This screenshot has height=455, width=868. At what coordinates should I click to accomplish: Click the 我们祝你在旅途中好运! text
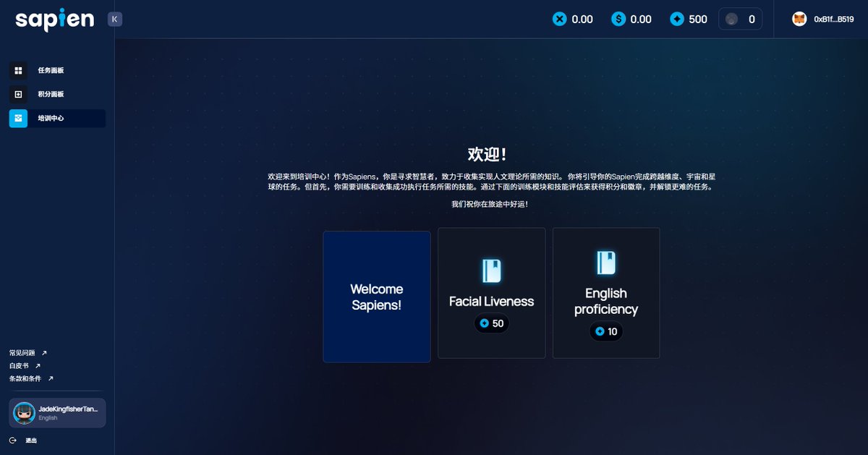point(490,204)
